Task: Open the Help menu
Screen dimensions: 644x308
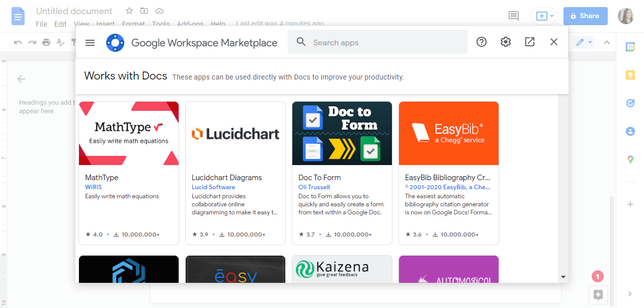Action: point(218,24)
